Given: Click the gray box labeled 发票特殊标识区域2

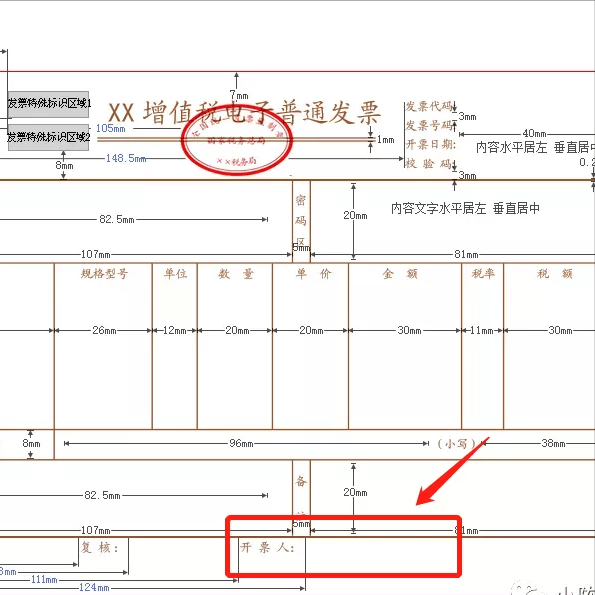Looking at the screenshot, I should click(x=48, y=137).
